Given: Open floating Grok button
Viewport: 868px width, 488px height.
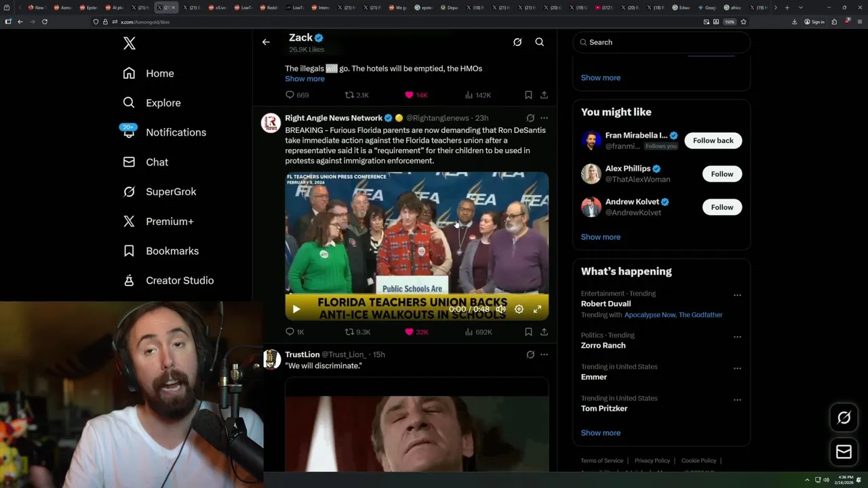Looking at the screenshot, I should 844,418.
